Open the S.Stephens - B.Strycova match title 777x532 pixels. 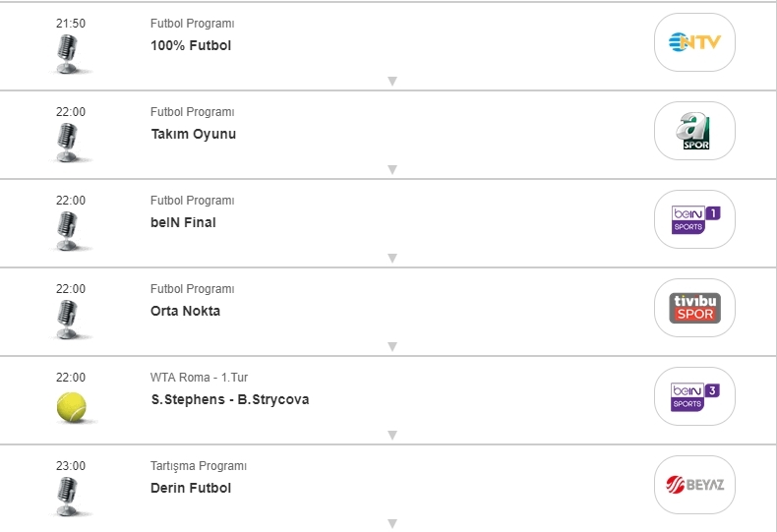point(229,400)
